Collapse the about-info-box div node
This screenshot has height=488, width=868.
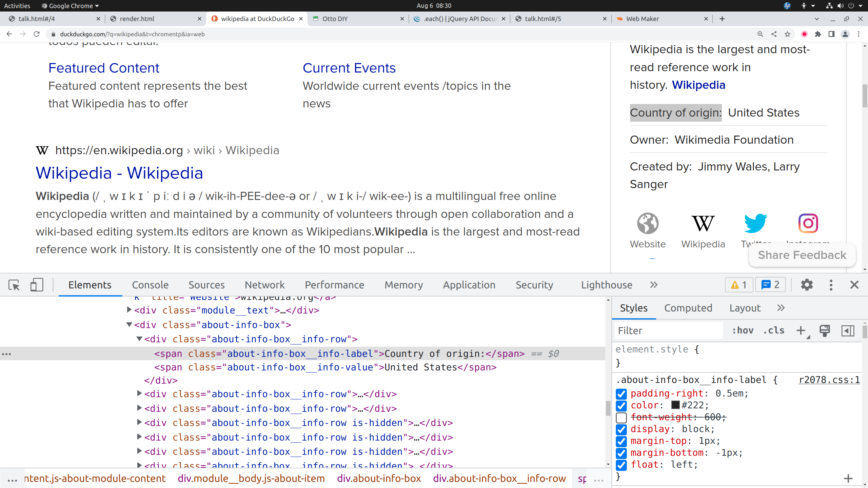(129, 325)
